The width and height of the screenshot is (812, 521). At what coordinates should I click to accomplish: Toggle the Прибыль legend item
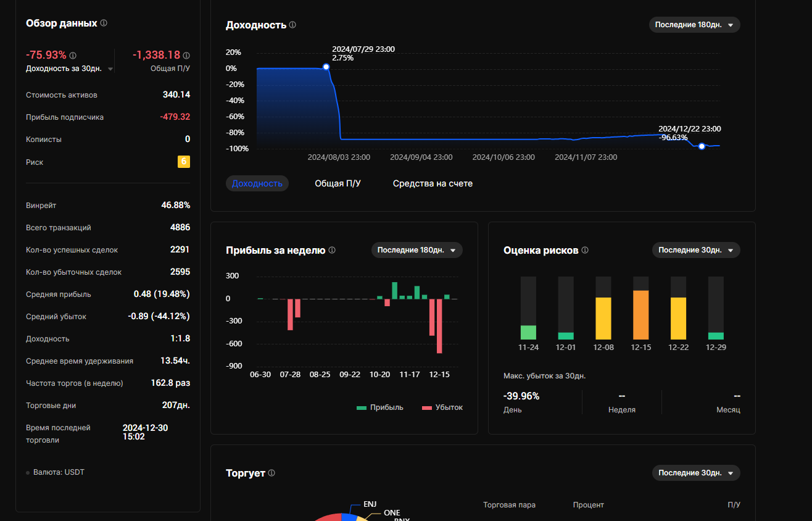pos(380,407)
